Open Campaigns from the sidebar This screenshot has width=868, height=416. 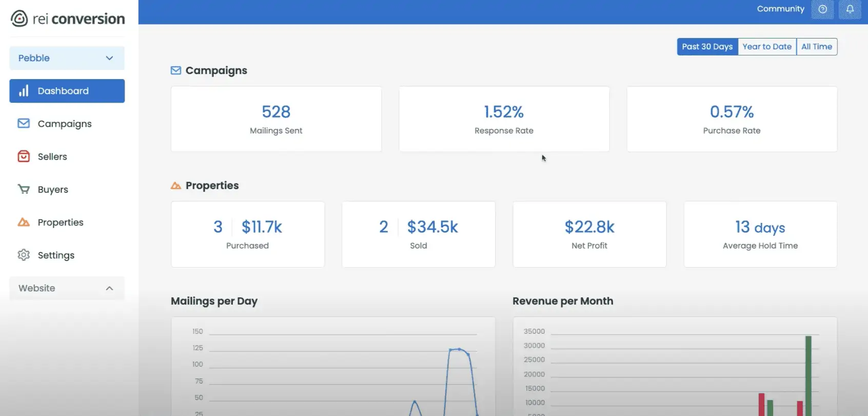tap(65, 124)
